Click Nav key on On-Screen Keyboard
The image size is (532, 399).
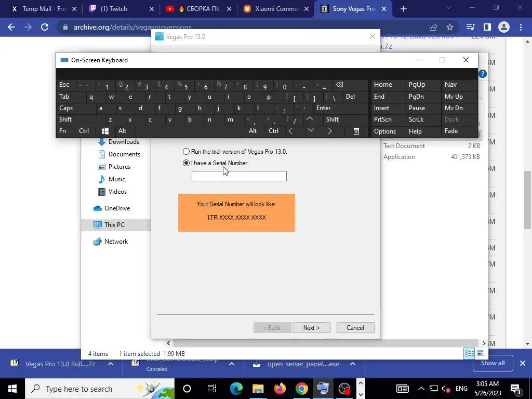(450, 85)
